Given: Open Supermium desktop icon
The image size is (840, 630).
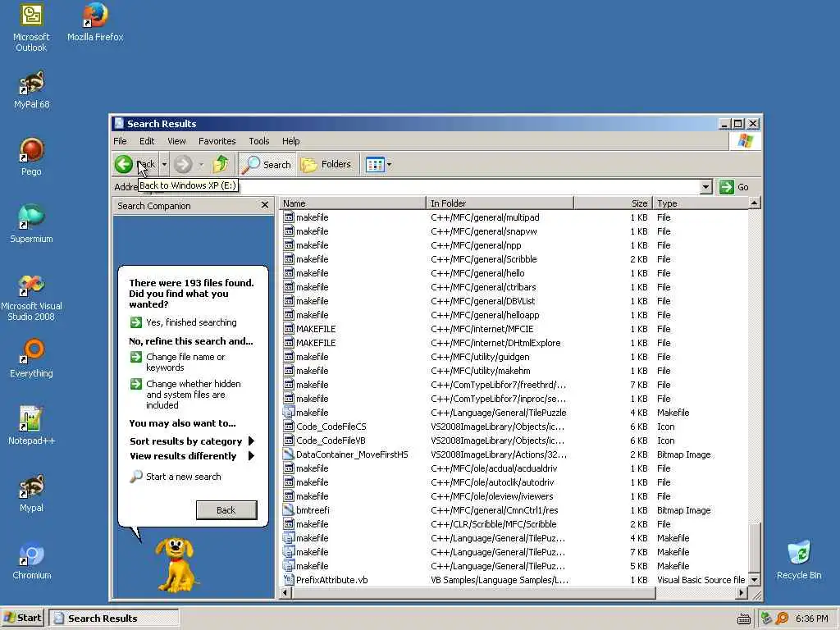Looking at the screenshot, I should (x=31, y=224).
